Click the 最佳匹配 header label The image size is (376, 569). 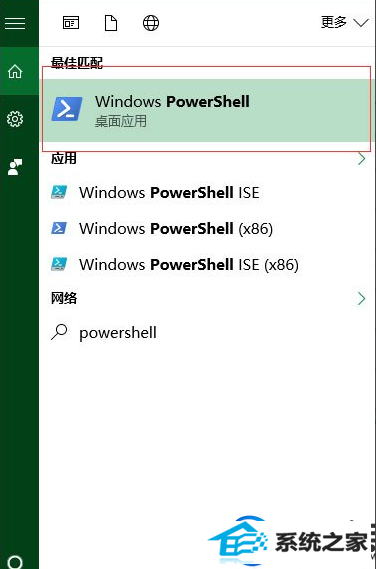77,63
